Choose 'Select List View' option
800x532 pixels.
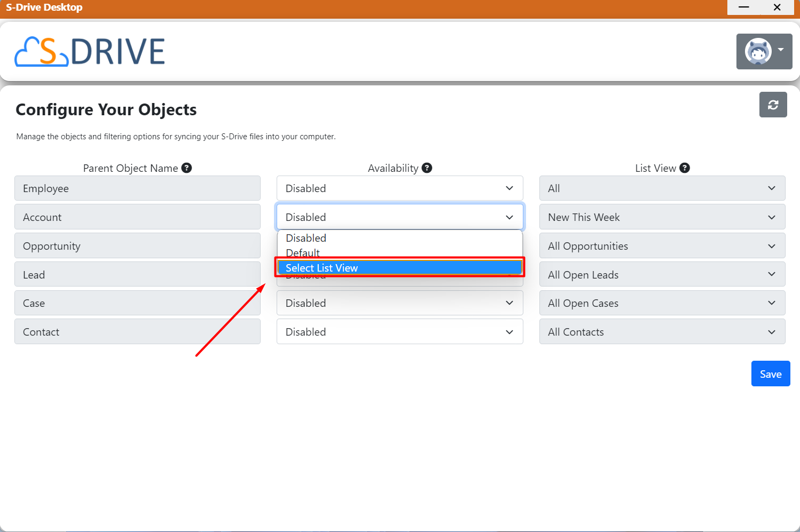tap(399, 268)
